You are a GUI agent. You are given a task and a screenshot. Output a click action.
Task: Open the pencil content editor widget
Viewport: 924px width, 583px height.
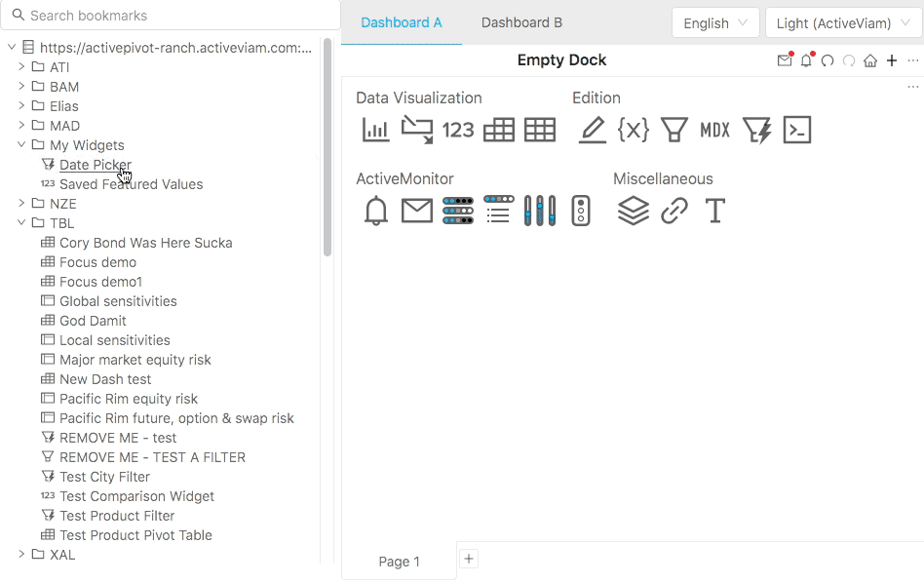[x=593, y=130]
